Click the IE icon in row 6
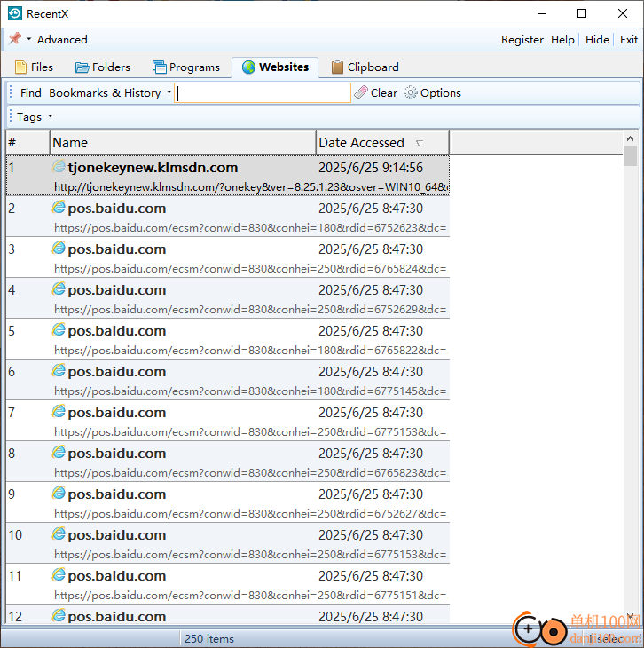This screenshot has height=648, width=644. coord(59,371)
